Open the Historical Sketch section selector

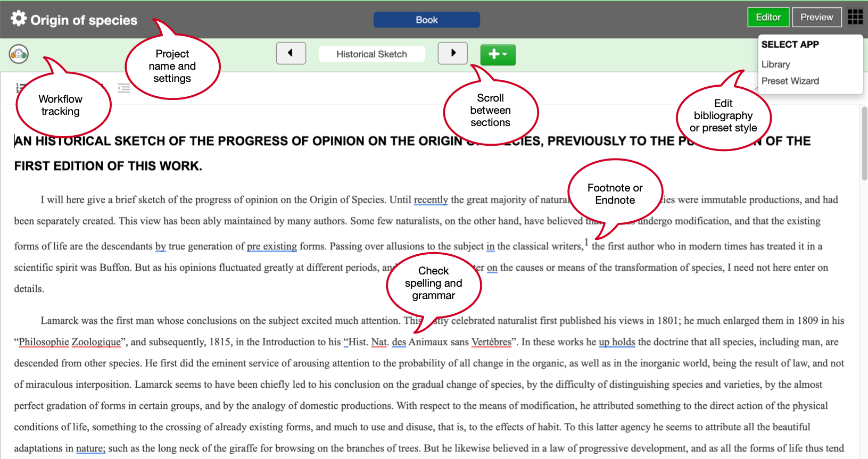[371, 54]
